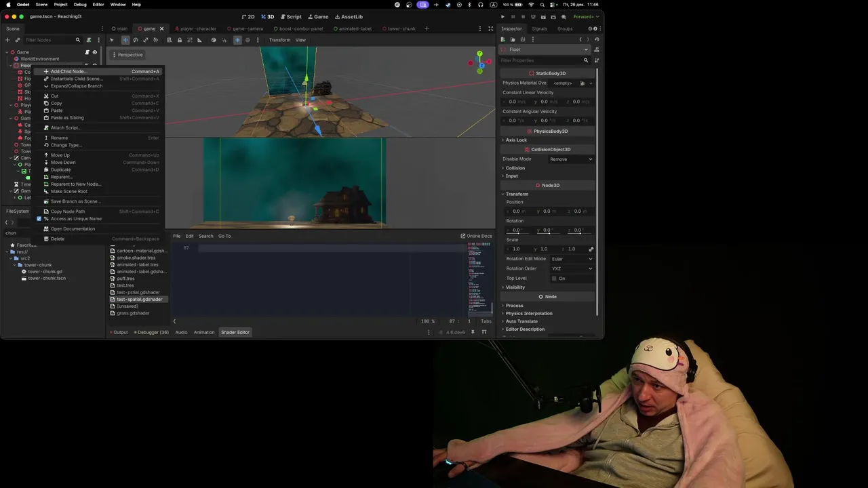Add new scene tab plus button
The height and width of the screenshot is (488, 868).
pos(427,28)
